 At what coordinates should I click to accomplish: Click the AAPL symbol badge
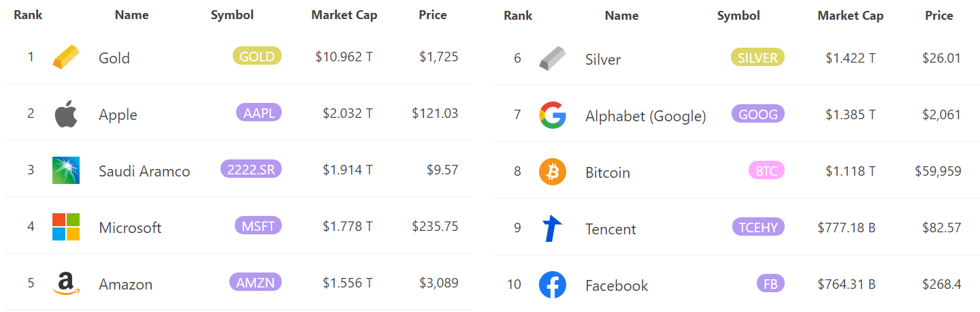point(259,112)
